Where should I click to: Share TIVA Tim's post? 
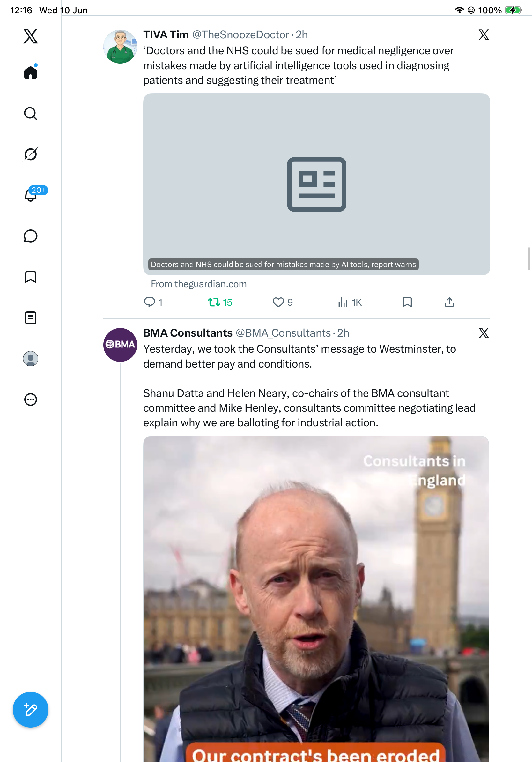(x=449, y=302)
